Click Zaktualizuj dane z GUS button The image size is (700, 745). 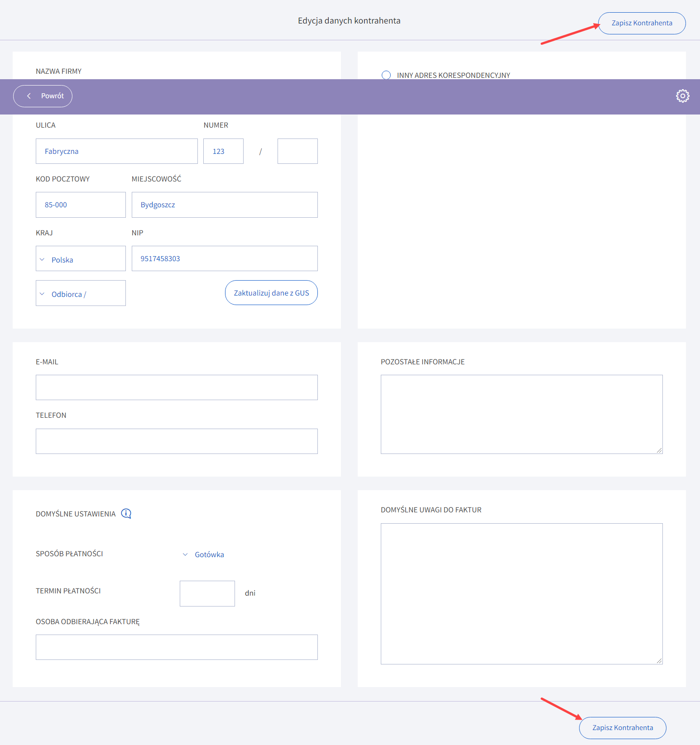coord(271,293)
